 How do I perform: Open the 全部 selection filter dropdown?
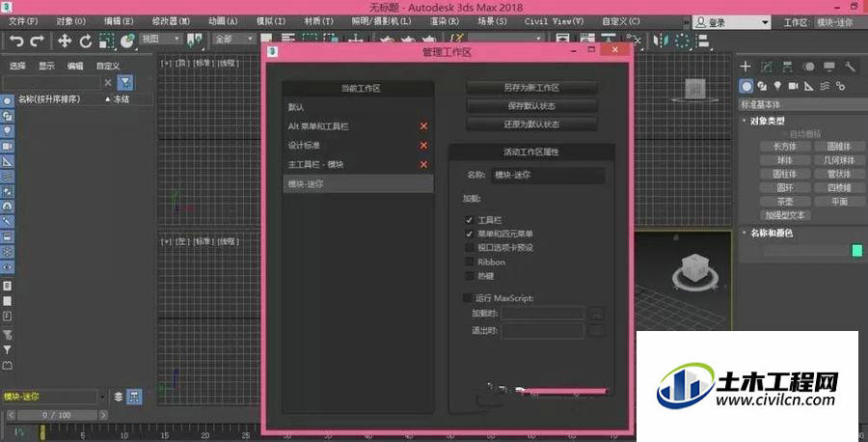click(233, 39)
